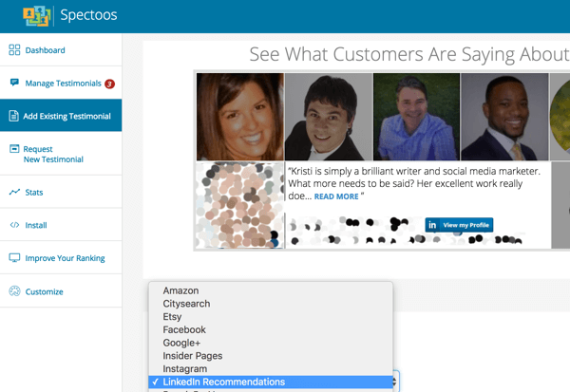Open the Dashboard menu item
The height and width of the screenshot is (392, 570).
coord(45,50)
